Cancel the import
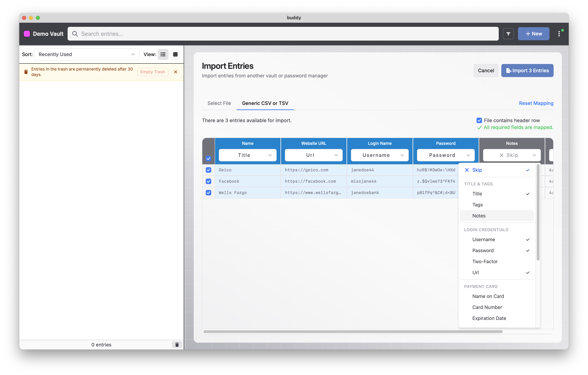Screen dimensions: 588x375 (x=486, y=71)
